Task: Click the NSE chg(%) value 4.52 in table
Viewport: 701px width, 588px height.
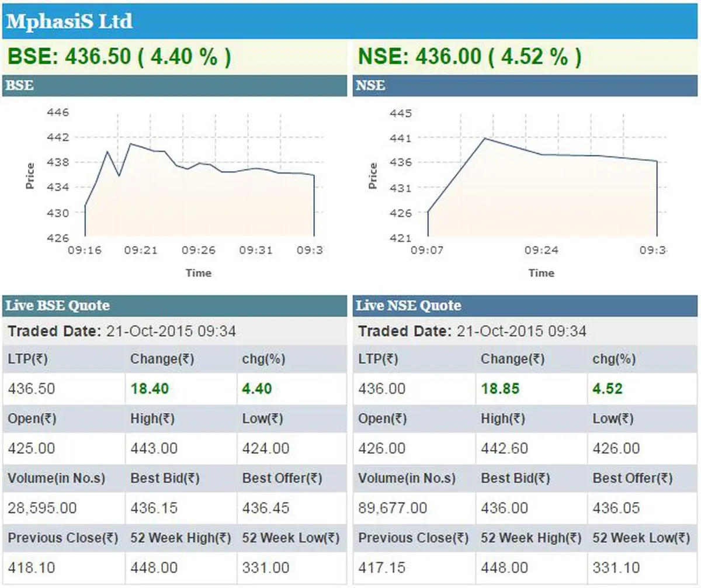Action: pyautogui.click(x=608, y=389)
